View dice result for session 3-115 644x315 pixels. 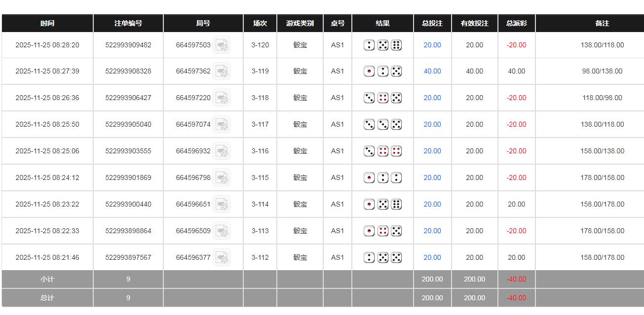click(x=382, y=178)
